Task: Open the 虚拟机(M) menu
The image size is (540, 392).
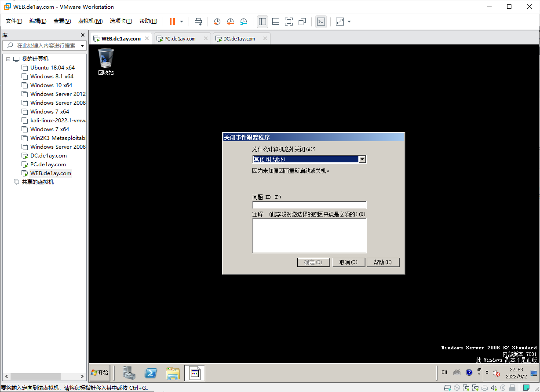Action: [90, 21]
